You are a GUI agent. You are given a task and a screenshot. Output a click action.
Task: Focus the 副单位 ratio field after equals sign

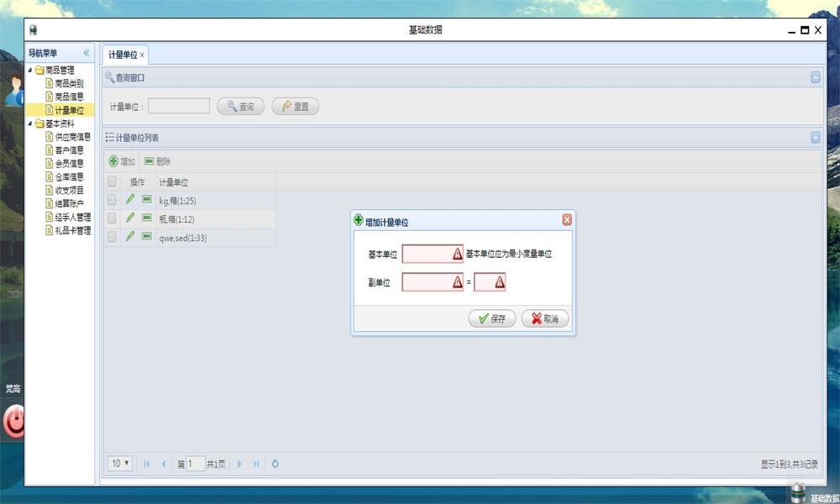click(490, 282)
